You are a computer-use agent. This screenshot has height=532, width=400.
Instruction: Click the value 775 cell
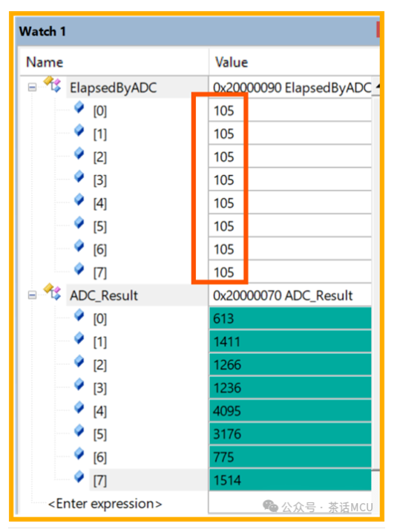[290, 456]
